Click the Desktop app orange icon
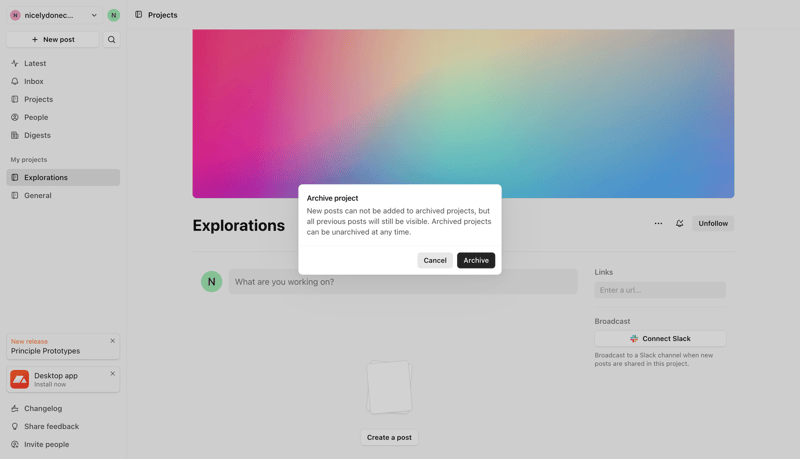The image size is (800, 459). click(20, 379)
